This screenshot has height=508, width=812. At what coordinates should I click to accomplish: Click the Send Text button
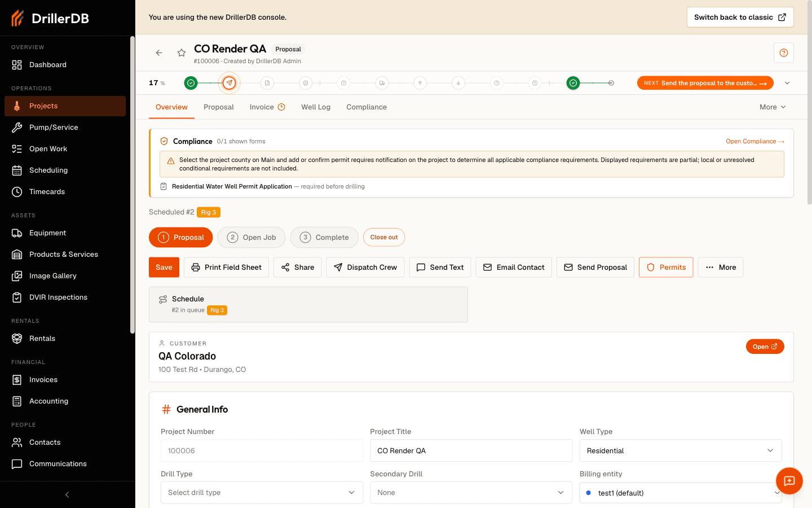point(440,268)
